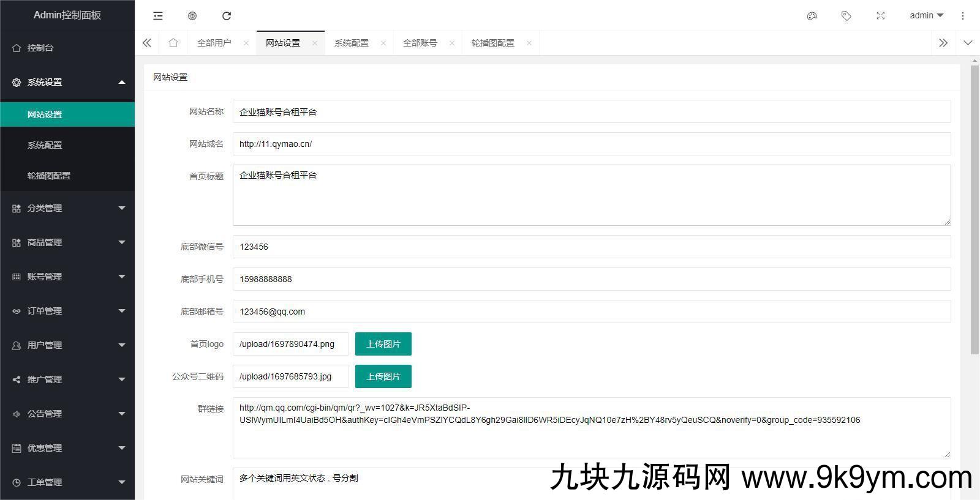Open the three-dot more options icon
This screenshot has height=500, width=980.
click(963, 16)
